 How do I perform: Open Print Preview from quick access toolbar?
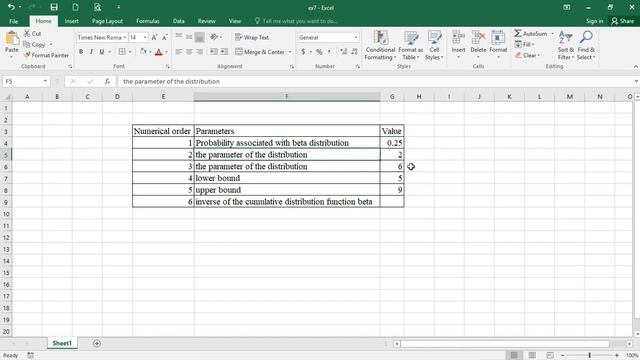(97, 7)
